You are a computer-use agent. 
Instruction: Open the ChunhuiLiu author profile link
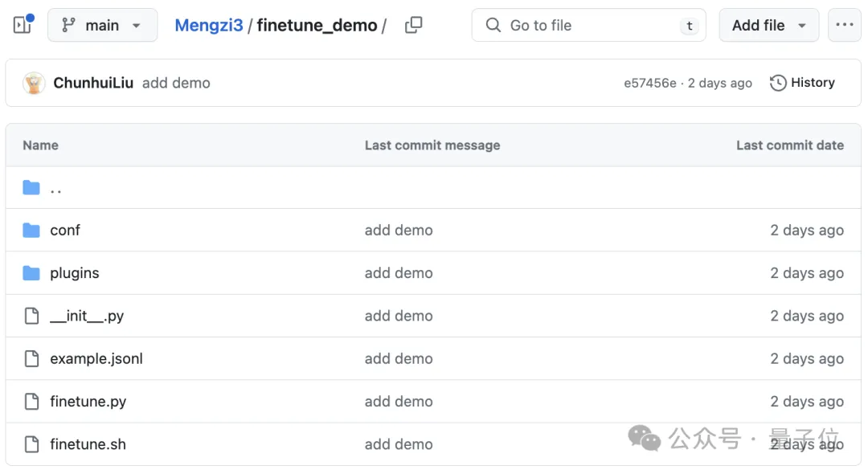click(93, 83)
